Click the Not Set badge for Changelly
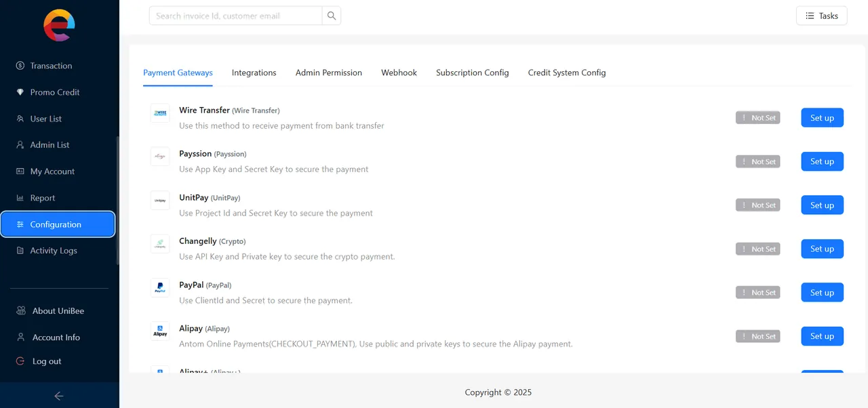 [758, 249]
